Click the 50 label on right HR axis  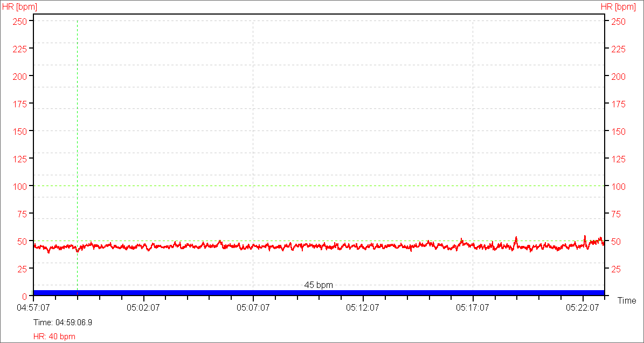coord(616,241)
